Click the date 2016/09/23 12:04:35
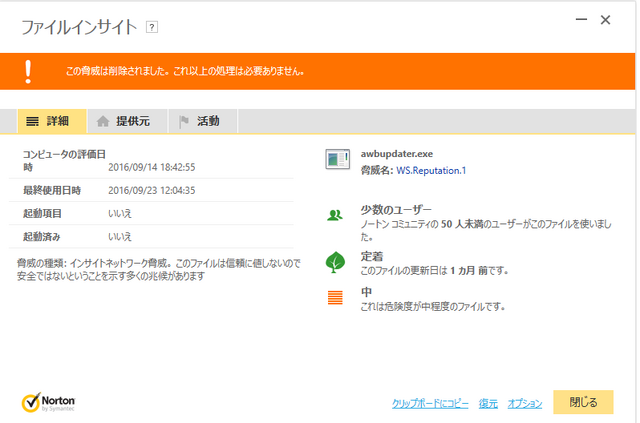The image size is (640, 423). point(151,191)
